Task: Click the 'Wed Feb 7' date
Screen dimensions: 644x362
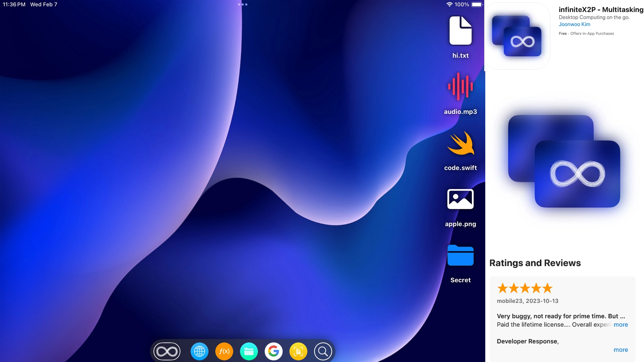Action: point(44,4)
